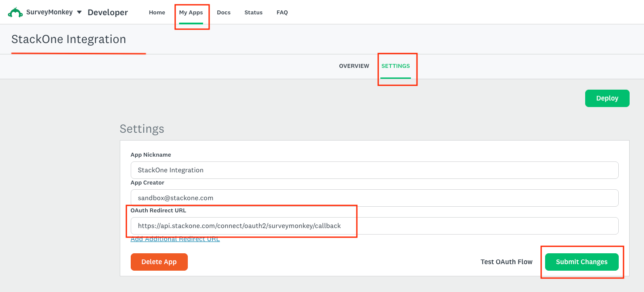Focus the OAuth Redirect URL field

[374, 226]
